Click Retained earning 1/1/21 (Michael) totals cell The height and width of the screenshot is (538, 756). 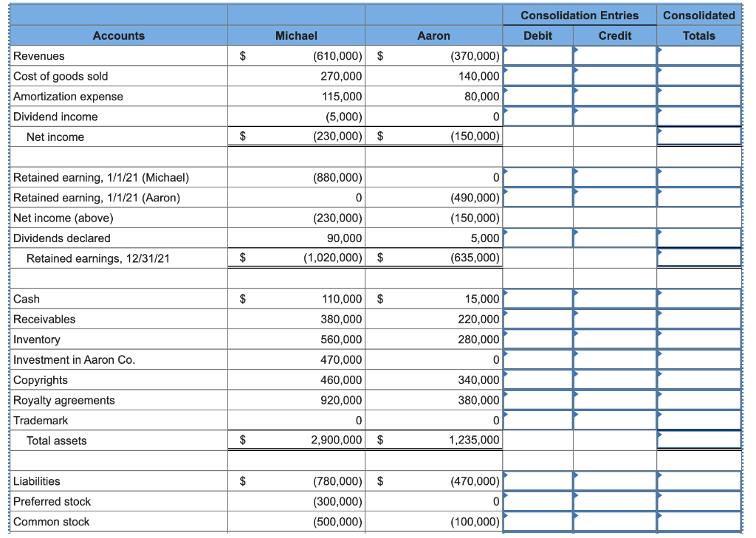tap(699, 177)
